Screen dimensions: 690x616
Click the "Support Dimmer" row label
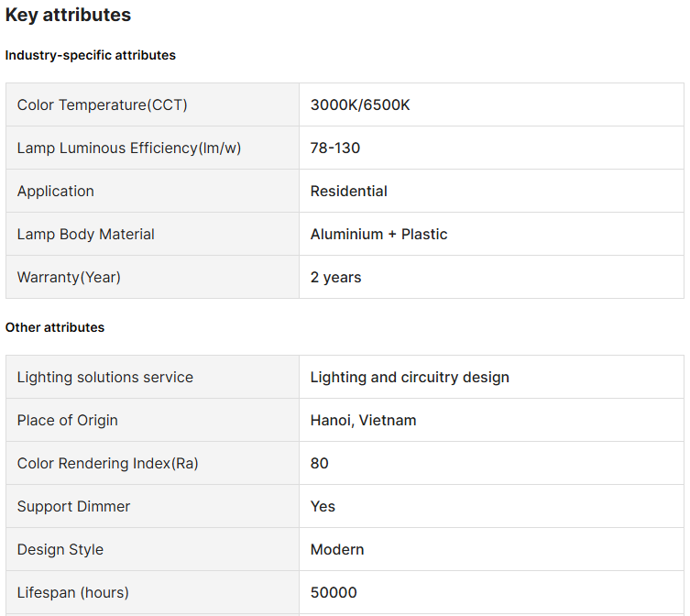click(73, 507)
